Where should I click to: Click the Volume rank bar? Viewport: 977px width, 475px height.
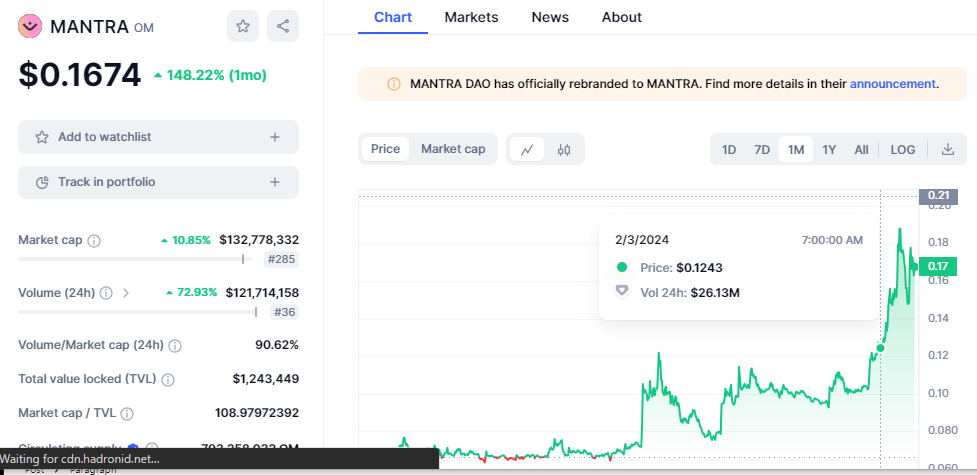tap(138, 312)
